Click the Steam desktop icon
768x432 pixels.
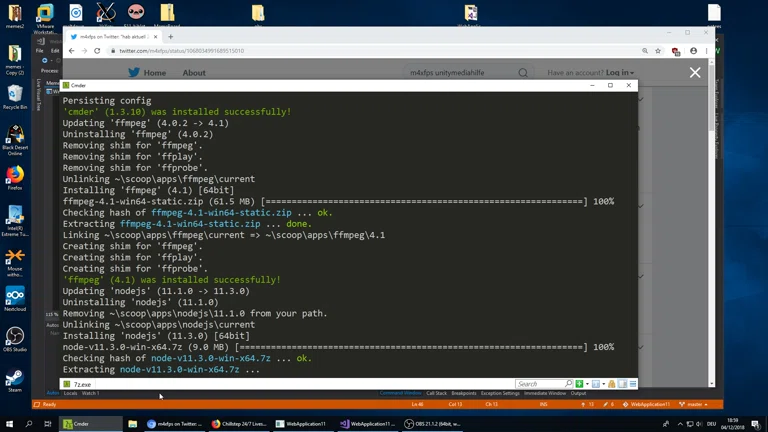point(15,381)
